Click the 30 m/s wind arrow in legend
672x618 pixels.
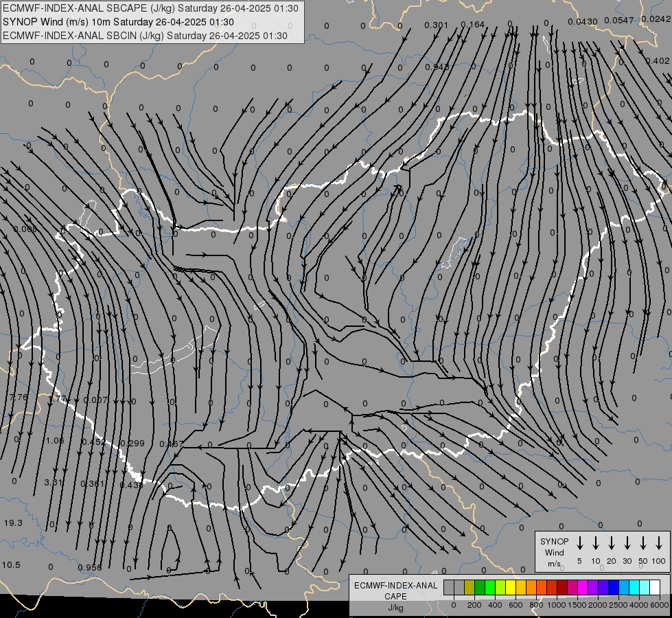[627, 543]
